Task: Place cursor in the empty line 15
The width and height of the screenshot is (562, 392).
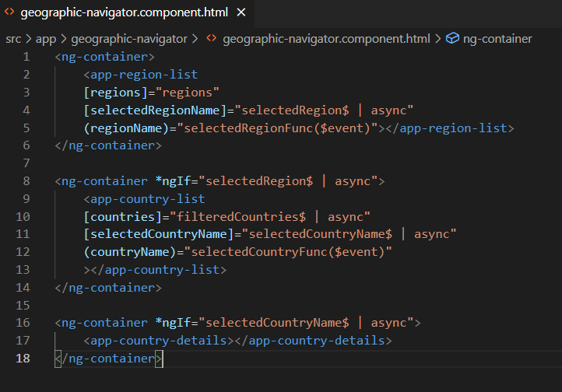Action: click(x=234, y=305)
